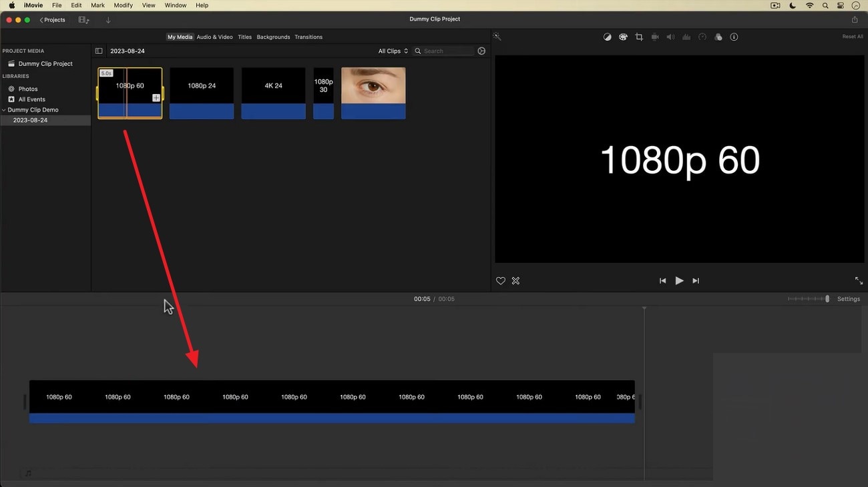
Task: Adjust the timeline zoom slider
Action: pyautogui.click(x=827, y=299)
